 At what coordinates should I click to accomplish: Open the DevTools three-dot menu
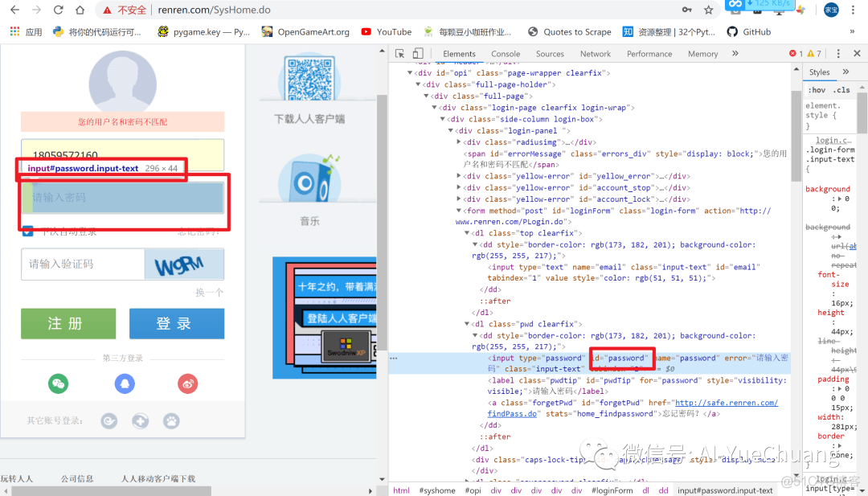tap(838, 54)
